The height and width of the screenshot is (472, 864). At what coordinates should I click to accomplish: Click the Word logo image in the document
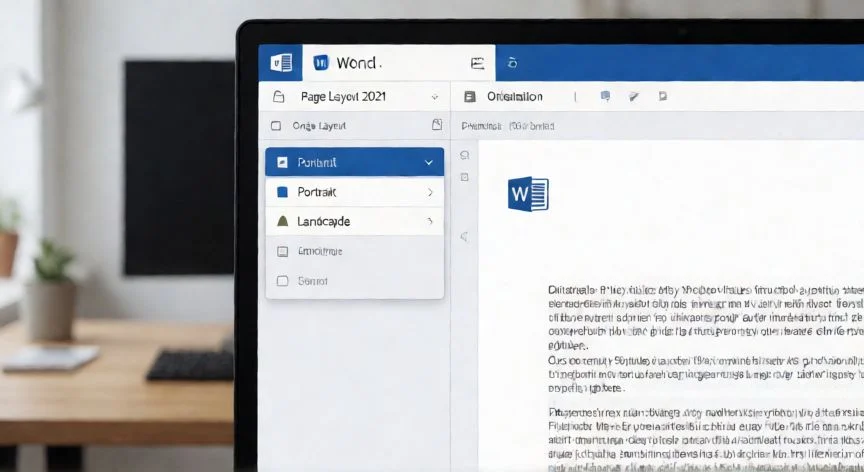[x=528, y=194]
